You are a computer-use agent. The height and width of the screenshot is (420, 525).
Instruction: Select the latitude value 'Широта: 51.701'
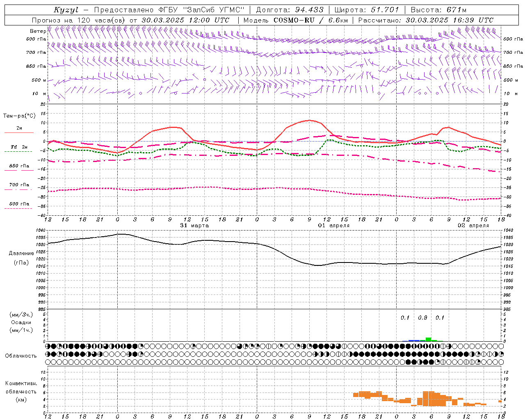tap(367, 10)
